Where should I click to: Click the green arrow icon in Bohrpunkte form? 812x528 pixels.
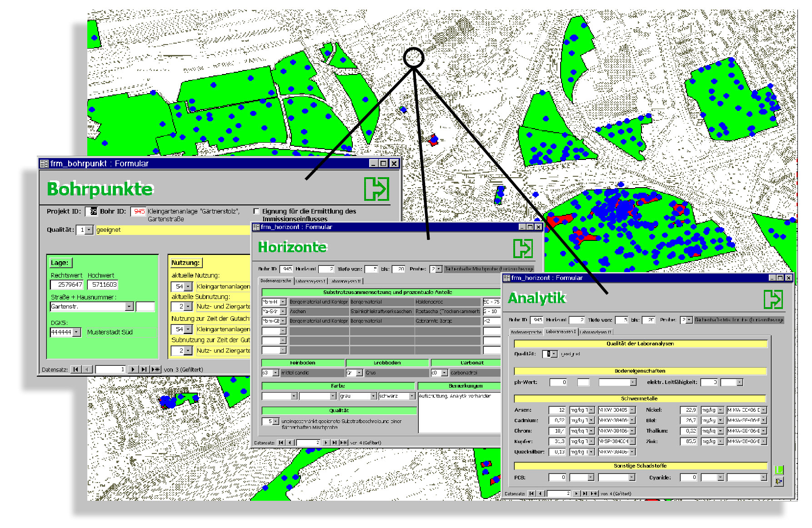[376, 189]
